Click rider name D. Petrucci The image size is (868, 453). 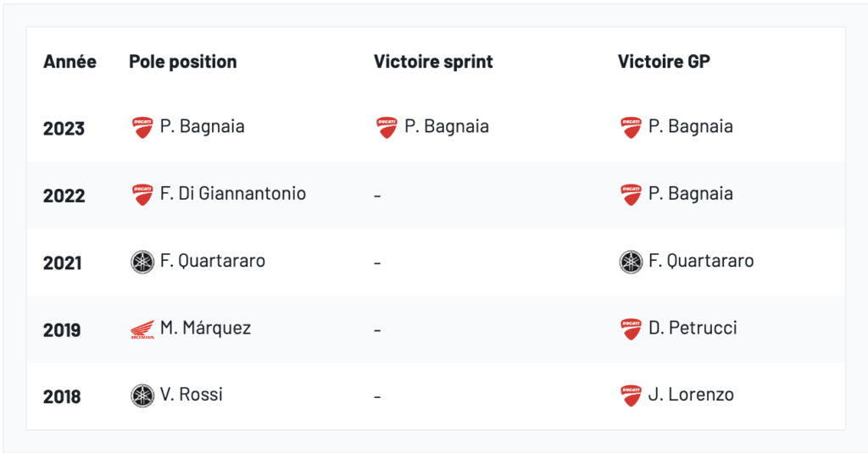coord(693,328)
